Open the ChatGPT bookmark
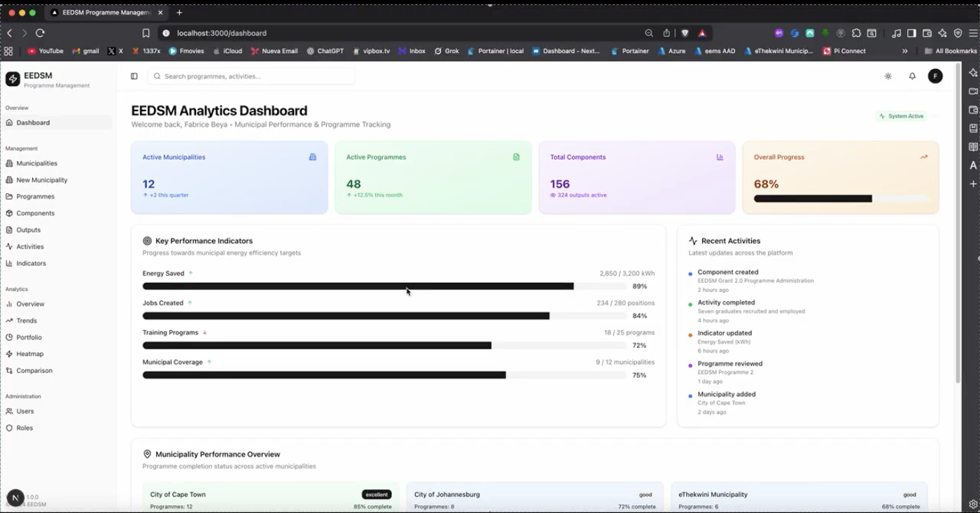This screenshot has width=980, height=513. point(325,51)
